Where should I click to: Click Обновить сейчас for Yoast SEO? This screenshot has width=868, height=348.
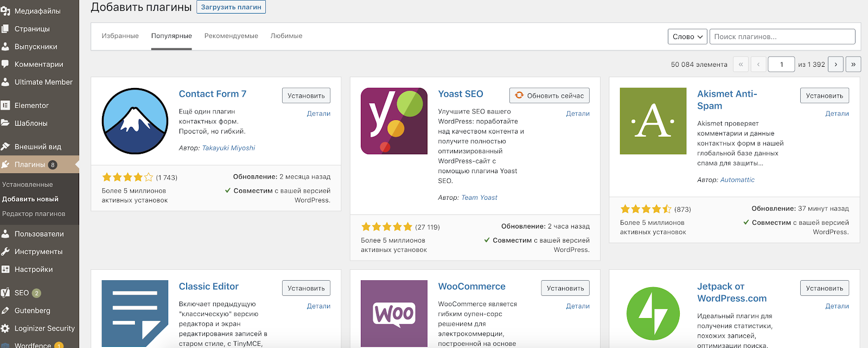549,96
